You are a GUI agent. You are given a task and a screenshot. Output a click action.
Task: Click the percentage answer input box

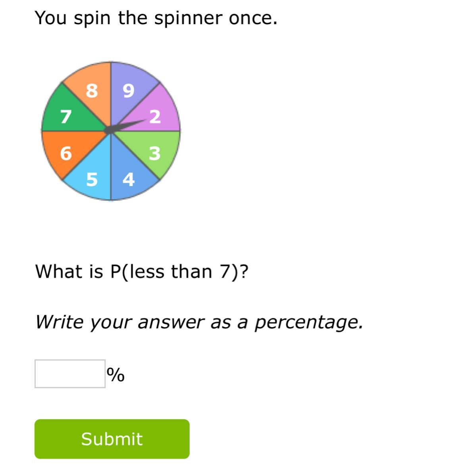70,374
